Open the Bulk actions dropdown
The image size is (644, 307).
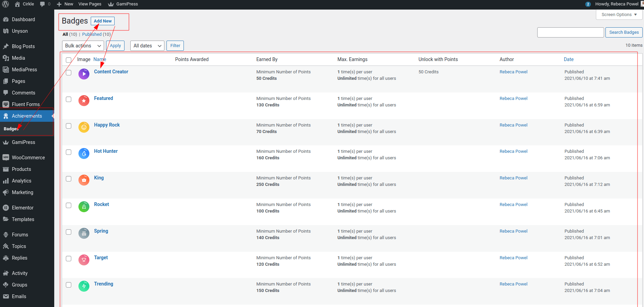click(x=83, y=46)
